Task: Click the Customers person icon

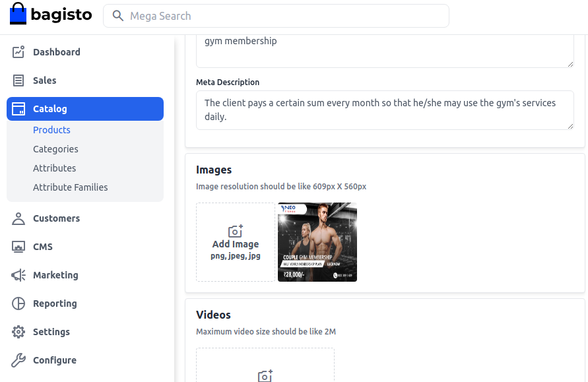Action: point(18,218)
